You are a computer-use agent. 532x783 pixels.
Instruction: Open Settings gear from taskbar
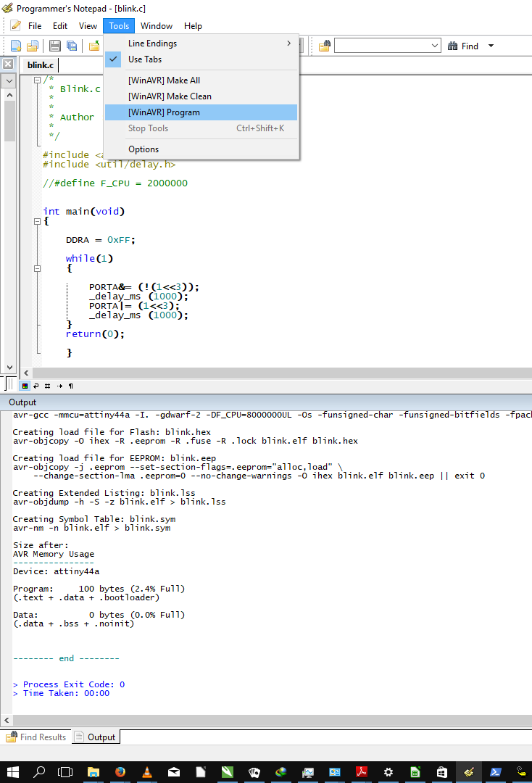point(388,772)
